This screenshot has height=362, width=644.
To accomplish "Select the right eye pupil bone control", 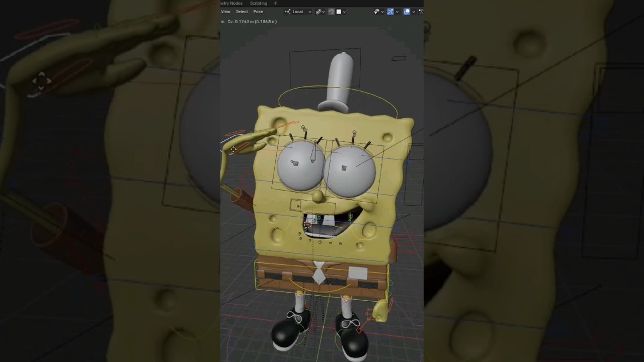I will click(344, 168).
